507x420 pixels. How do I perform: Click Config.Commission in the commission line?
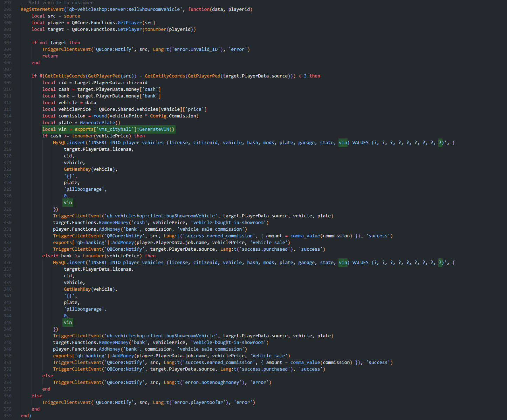click(174, 116)
